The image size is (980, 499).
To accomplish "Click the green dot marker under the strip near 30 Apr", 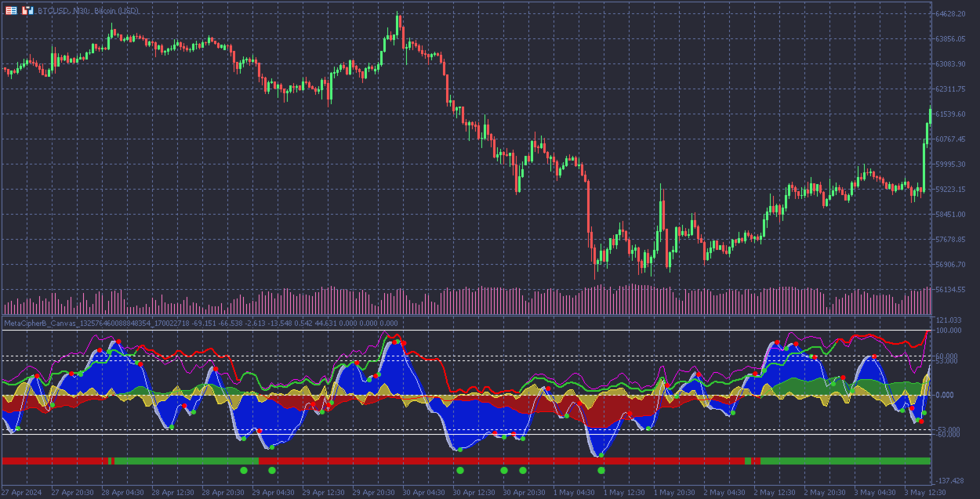I will pyautogui.click(x=461, y=471).
